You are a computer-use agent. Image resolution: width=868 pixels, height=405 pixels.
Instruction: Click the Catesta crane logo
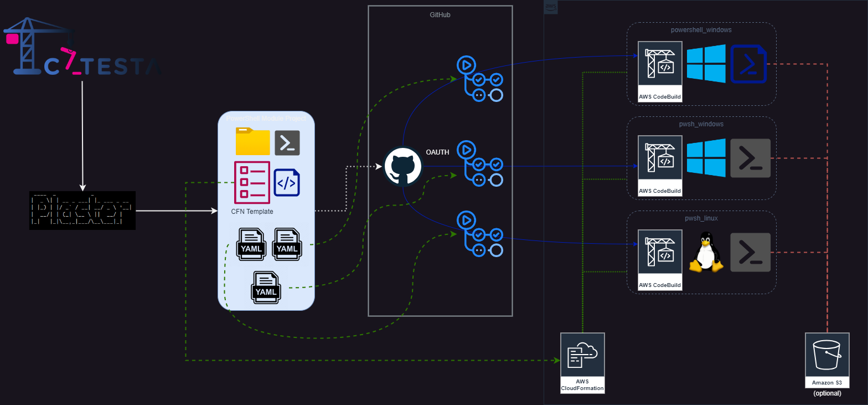(83, 48)
